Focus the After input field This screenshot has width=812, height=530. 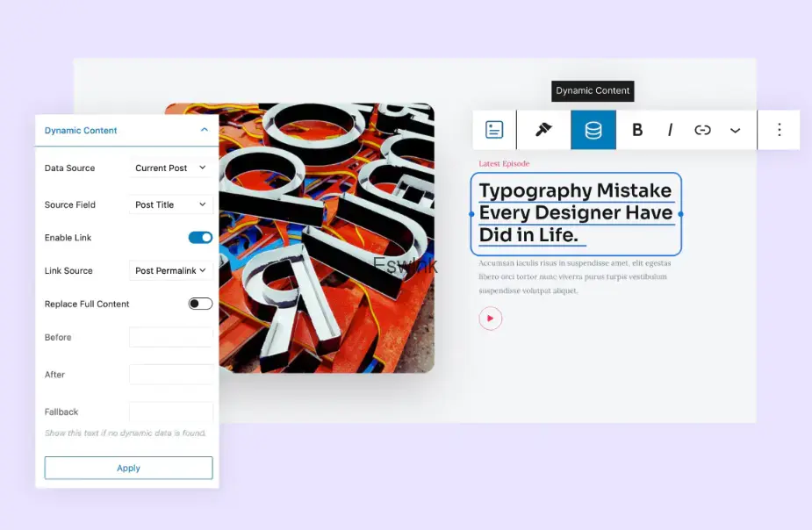170,375
